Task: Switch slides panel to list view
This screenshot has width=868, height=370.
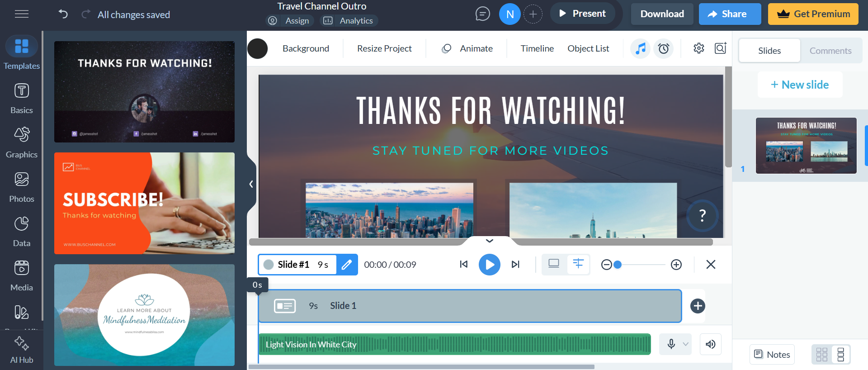Action: 841,355
